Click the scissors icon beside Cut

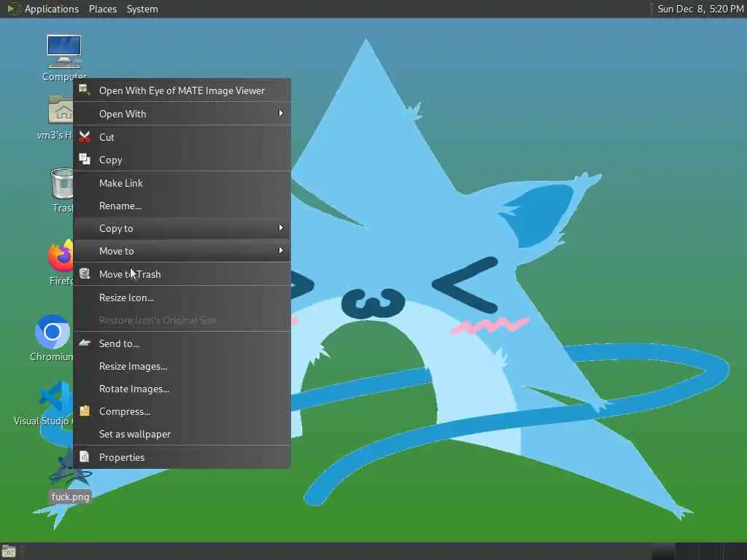click(x=85, y=137)
